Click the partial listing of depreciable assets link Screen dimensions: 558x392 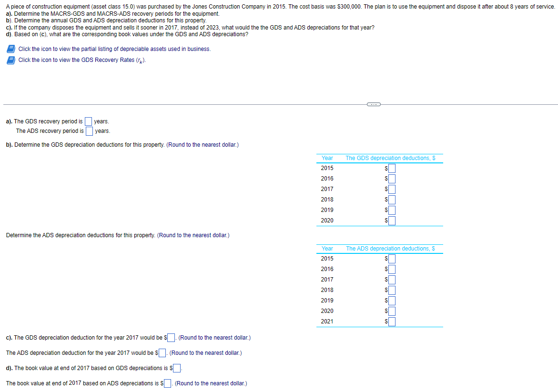click(x=114, y=49)
